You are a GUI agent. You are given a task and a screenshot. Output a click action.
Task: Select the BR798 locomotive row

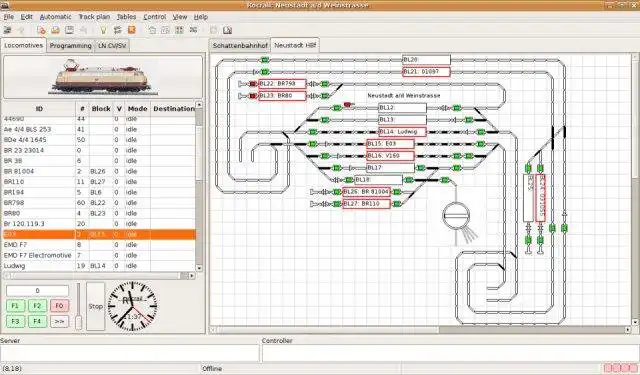coord(99,203)
